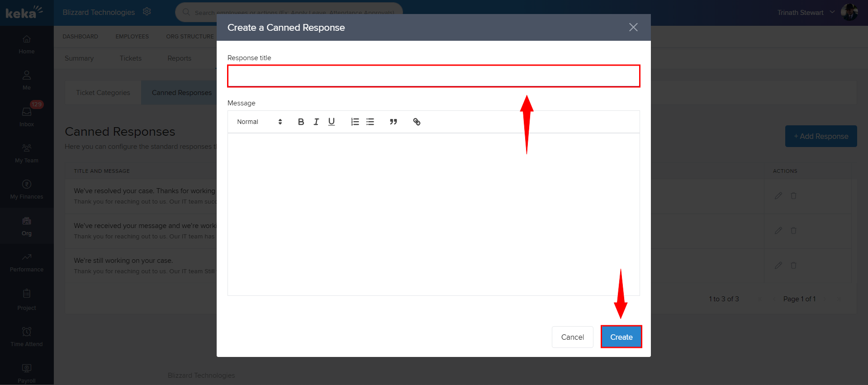Screen dimensions: 868x385
Task: Toggle bold formatting in message editor
Action: (x=301, y=122)
